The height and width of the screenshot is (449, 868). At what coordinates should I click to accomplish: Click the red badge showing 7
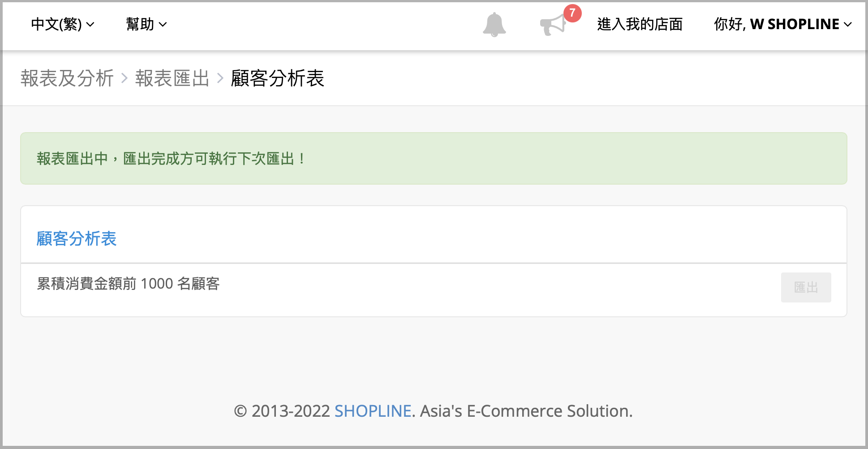(x=572, y=13)
